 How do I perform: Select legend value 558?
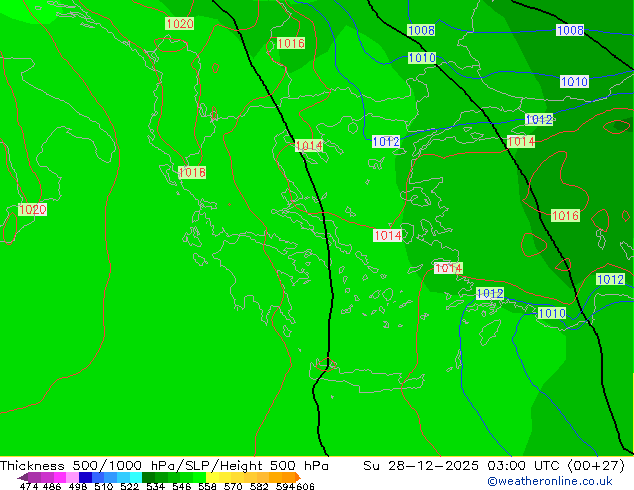207,486
